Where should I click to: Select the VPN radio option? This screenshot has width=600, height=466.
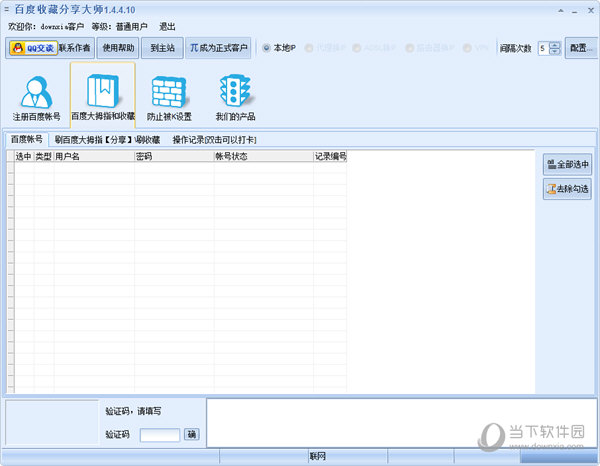(x=466, y=48)
